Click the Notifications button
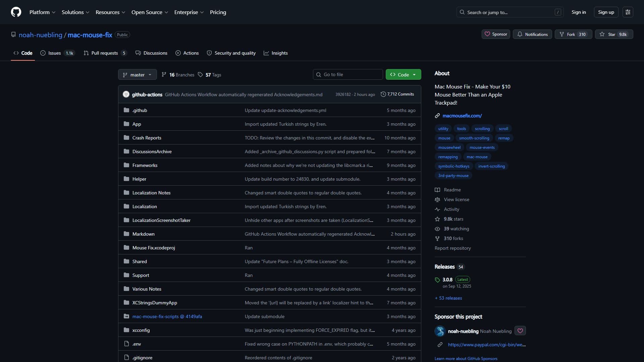Viewport: 644px width, 362px height. (532, 34)
